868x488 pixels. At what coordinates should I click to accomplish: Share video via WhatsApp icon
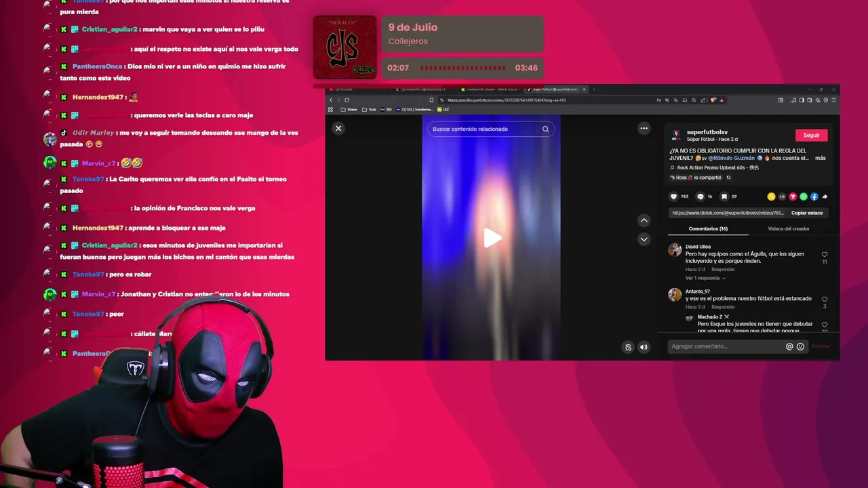(x=804, y=197)
